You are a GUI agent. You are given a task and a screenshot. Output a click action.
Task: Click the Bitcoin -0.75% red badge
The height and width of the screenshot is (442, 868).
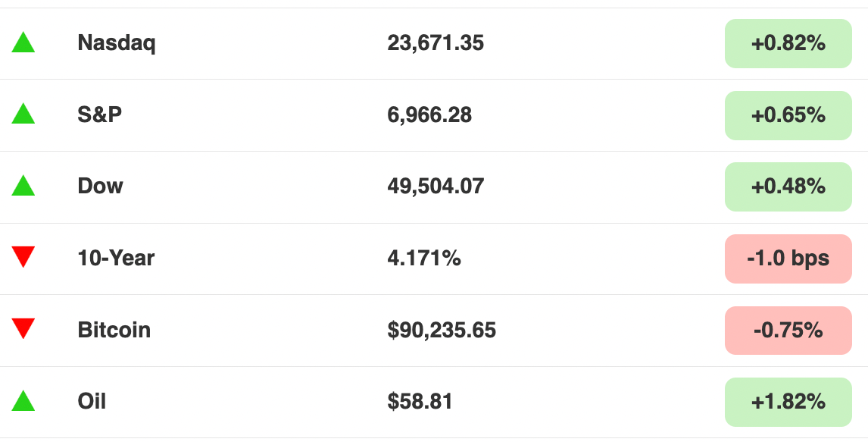coord(788,330)
